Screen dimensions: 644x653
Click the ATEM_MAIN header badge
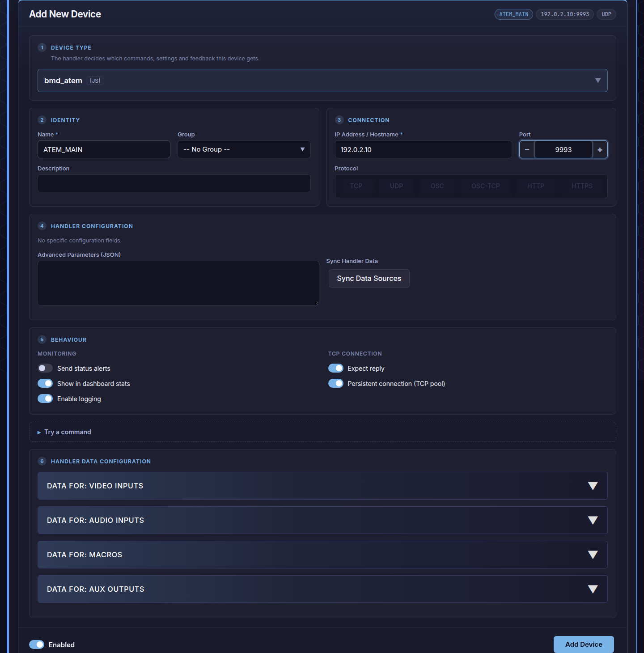(x=513, y=14)
